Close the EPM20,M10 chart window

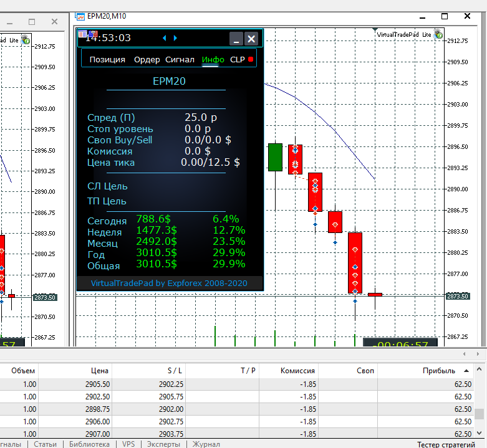pos(467,16)
